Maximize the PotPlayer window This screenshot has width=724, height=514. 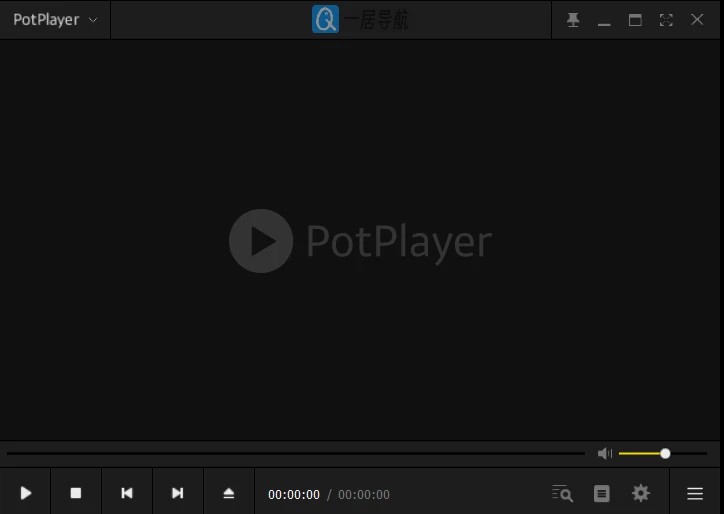pyautogui.click(x=635, y=20)
